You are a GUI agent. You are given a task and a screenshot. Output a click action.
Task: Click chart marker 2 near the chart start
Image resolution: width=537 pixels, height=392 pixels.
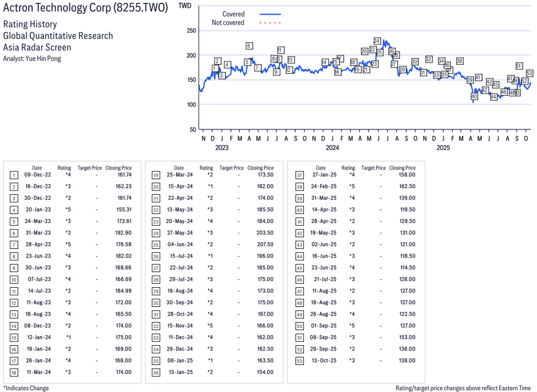tap(217, 61)
